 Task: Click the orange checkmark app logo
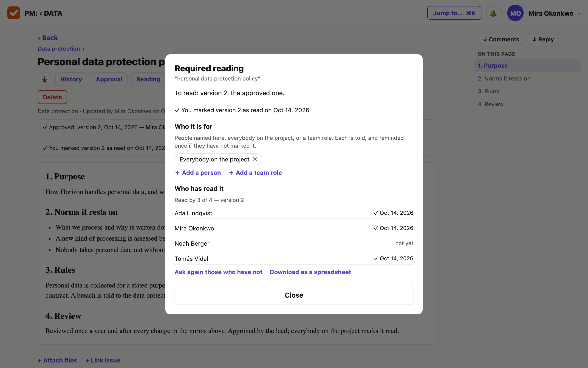(14, 13)
